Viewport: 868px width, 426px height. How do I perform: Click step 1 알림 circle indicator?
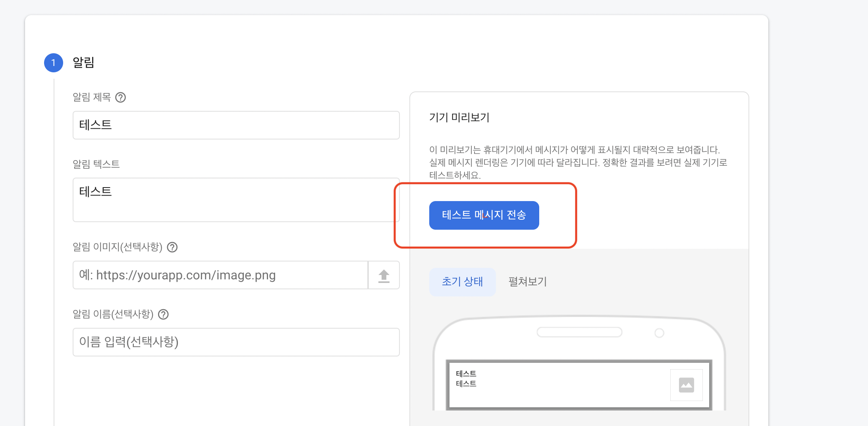coord(54,63)
